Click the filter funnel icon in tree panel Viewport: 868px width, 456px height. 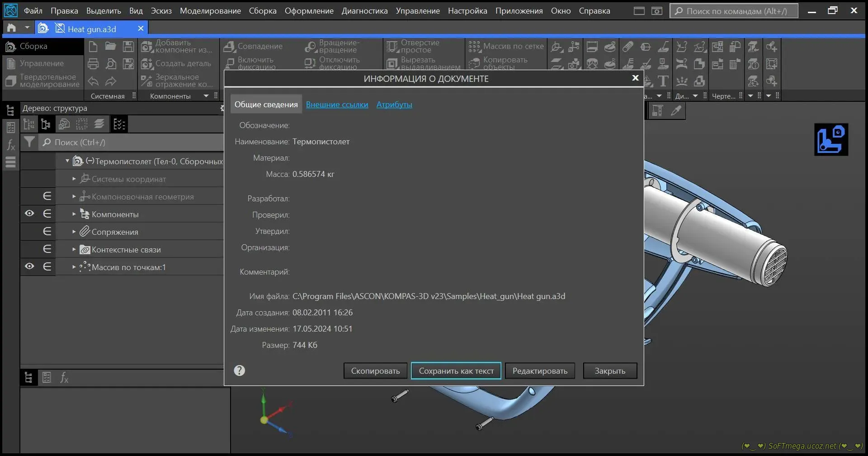tap(29, 142)
